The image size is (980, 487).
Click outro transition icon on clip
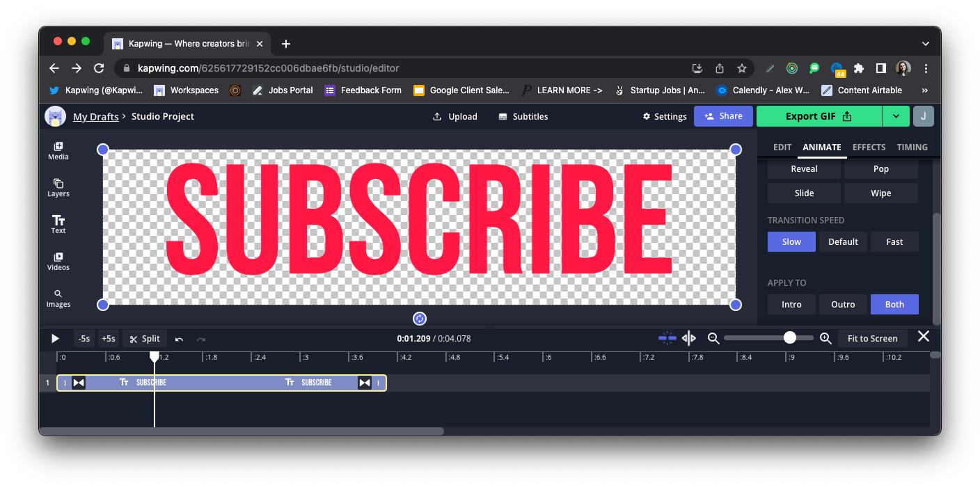(x=365, y=383)
